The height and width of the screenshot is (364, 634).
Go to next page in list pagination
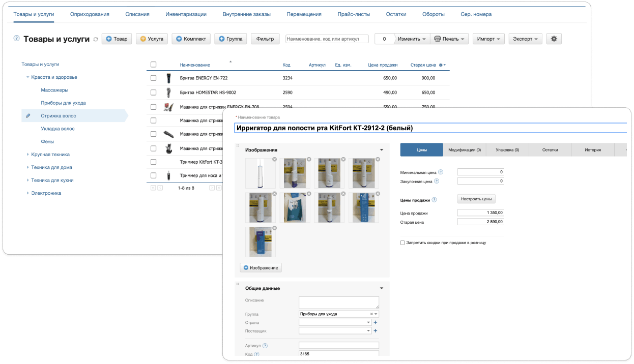tap(212, 188)
